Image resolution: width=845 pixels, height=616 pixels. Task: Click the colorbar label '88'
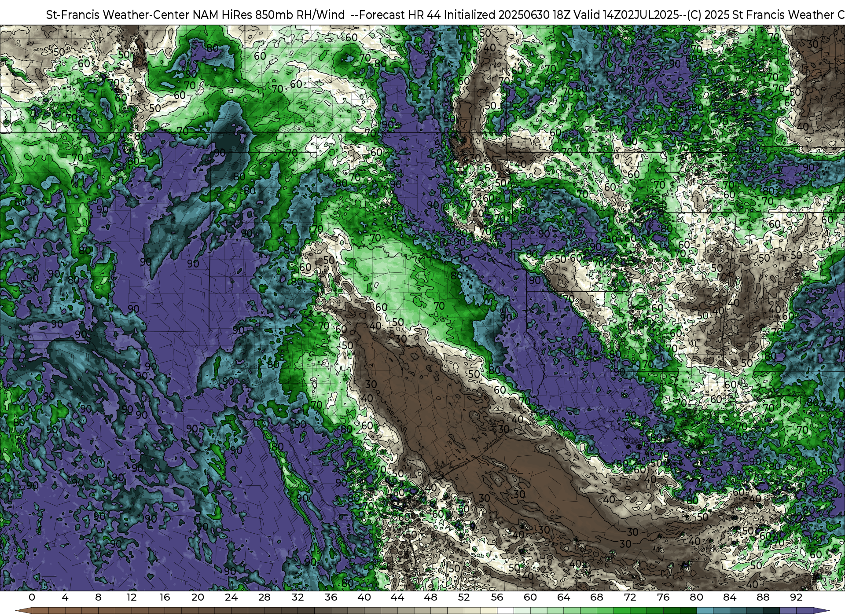coord(763,598)
